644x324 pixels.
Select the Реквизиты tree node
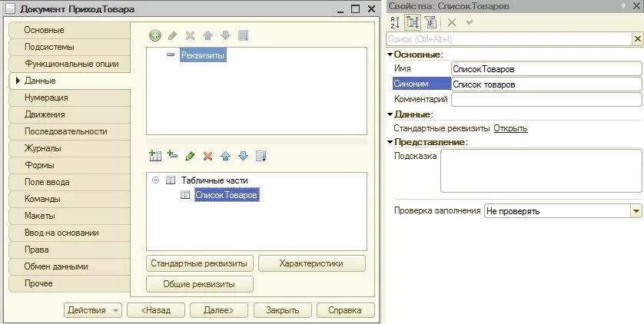(203, 55)
